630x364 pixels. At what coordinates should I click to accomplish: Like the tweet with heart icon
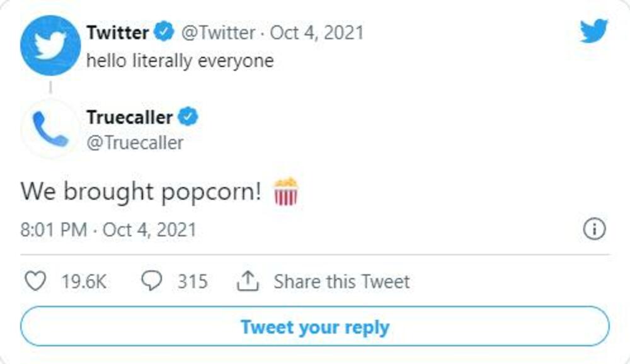point(35,281)
